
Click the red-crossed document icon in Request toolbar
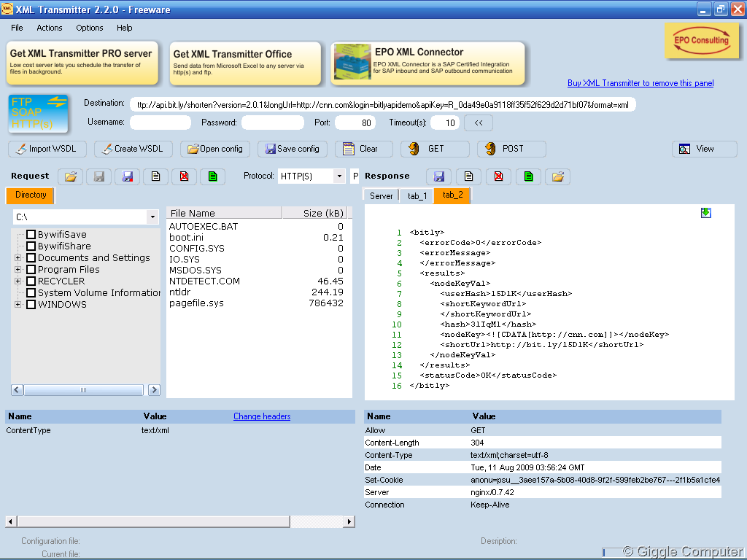point(185,176)
